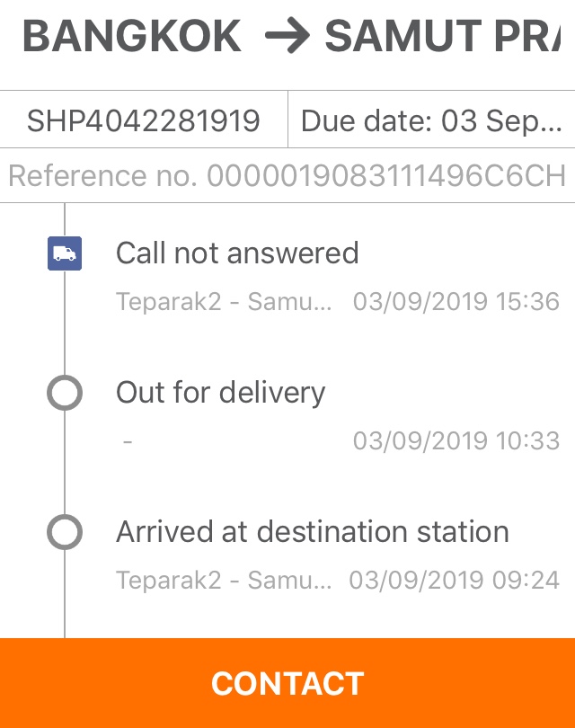This screenshot has height=728, width=575.
Task: Tap the SHP4042281919 shipment number
Action: (144, 120)
